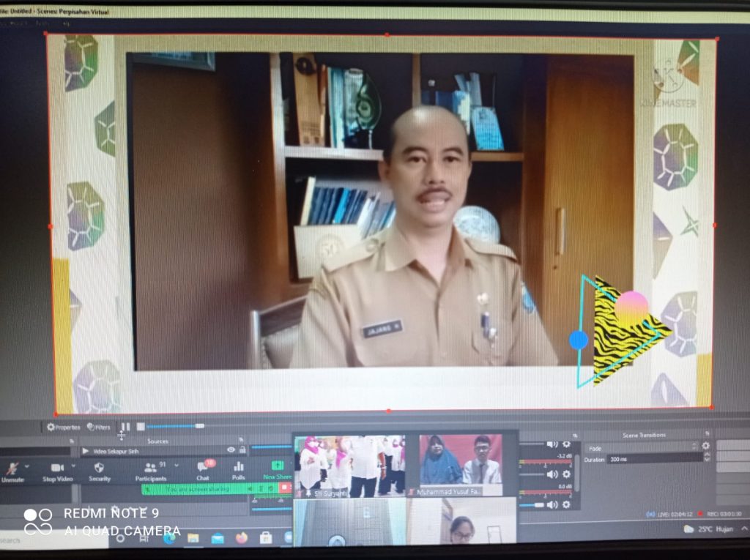Pause the media source playback

click(125, 426)
